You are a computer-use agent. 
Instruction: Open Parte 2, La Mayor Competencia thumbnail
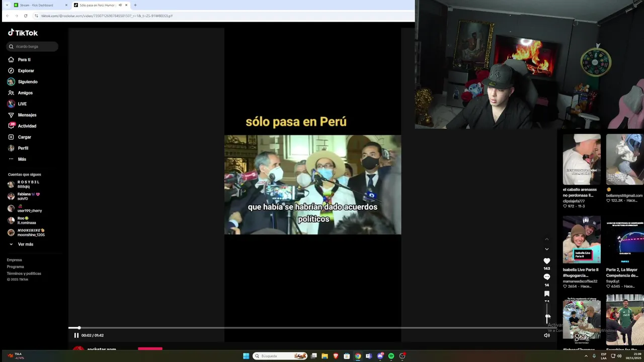[x=625, y=240]
